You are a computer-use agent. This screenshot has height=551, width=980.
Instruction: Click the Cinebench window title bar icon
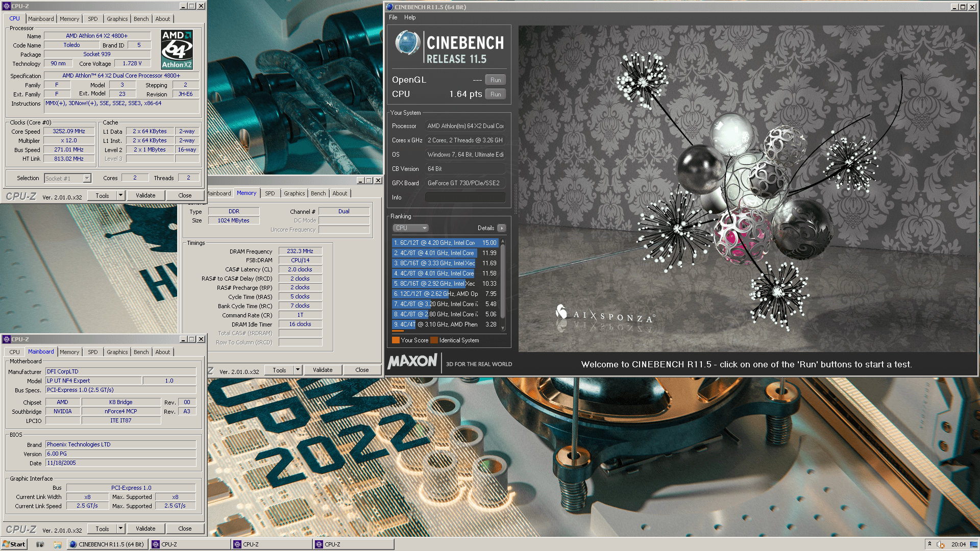[390, 7]
